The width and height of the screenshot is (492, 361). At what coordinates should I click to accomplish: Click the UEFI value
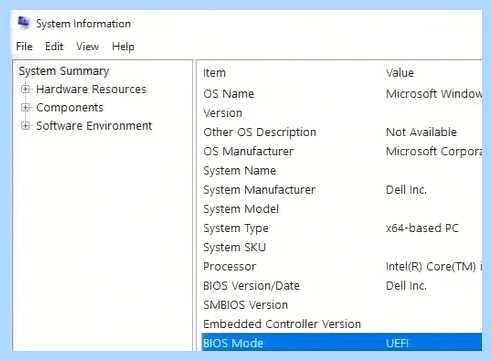(397, 343)
